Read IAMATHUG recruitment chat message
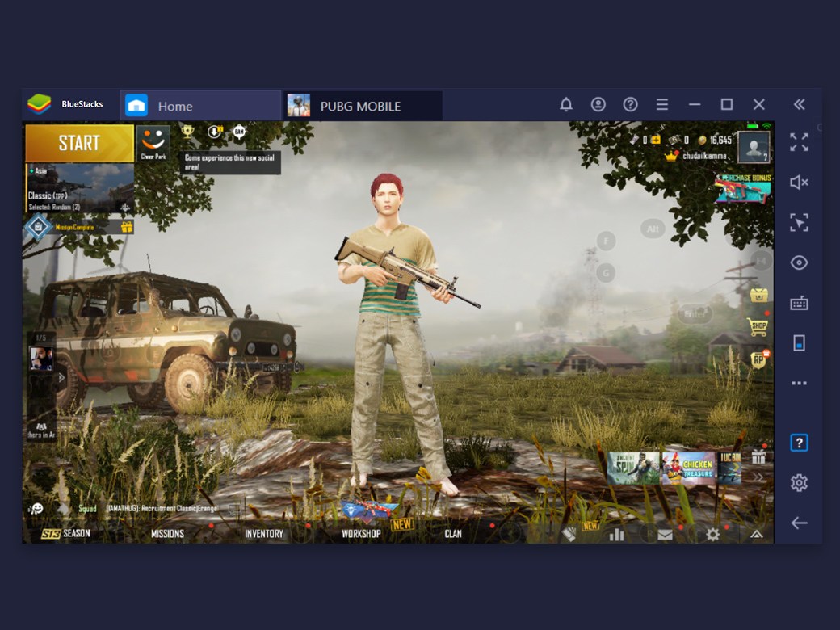 click(x=162, y=508)
